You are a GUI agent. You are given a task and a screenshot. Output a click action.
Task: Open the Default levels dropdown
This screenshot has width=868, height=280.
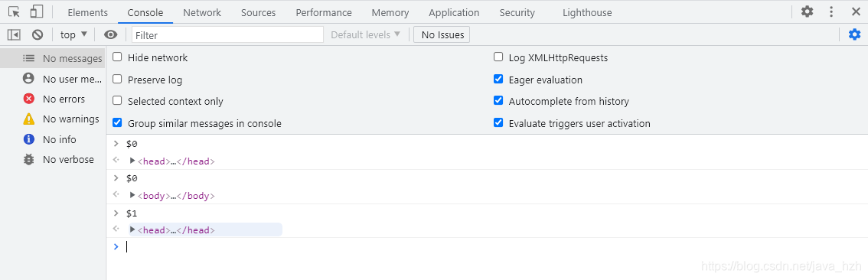point(365,35)
